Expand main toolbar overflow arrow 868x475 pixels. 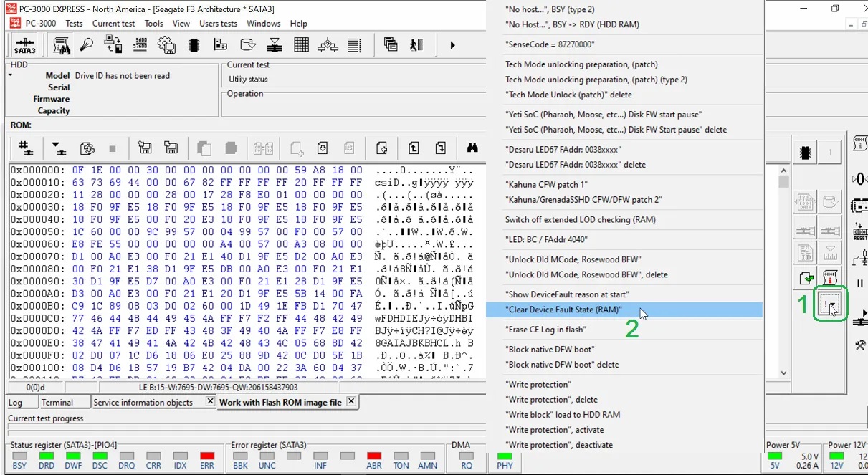(452, 45)
